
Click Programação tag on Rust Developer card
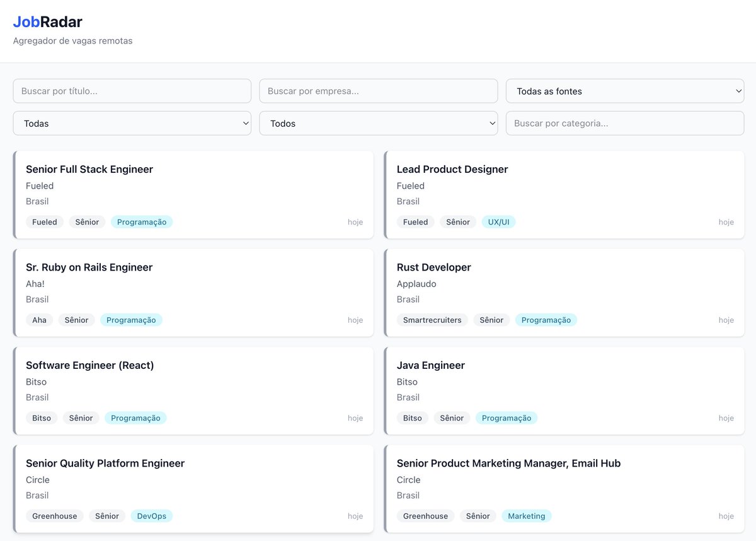click(x=546, y=320)
